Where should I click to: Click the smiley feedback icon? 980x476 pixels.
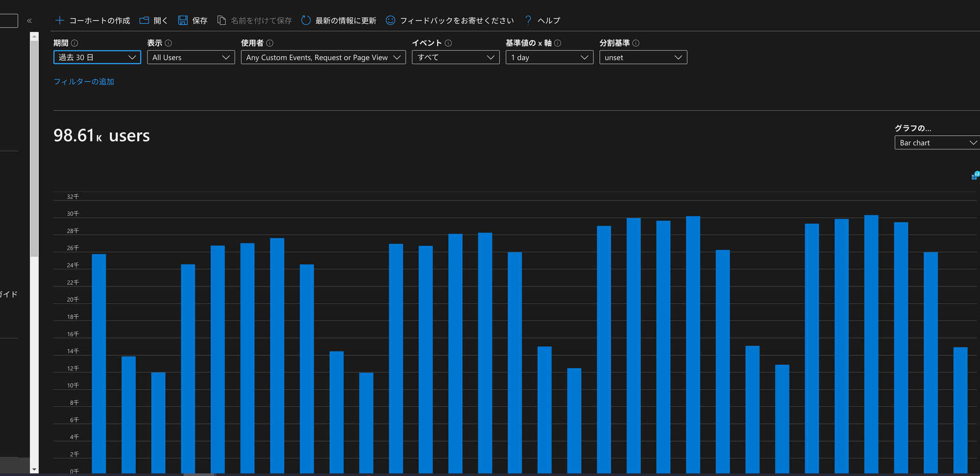(390, 20)
